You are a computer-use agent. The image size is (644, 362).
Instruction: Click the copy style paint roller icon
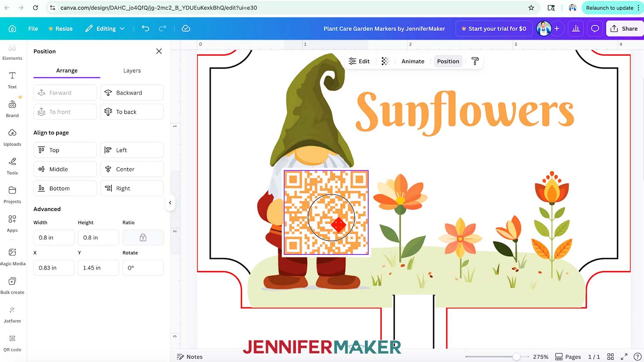475,61
